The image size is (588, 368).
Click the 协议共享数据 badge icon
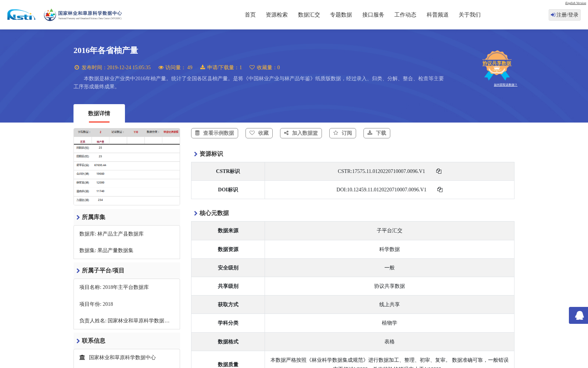[497, 65]
